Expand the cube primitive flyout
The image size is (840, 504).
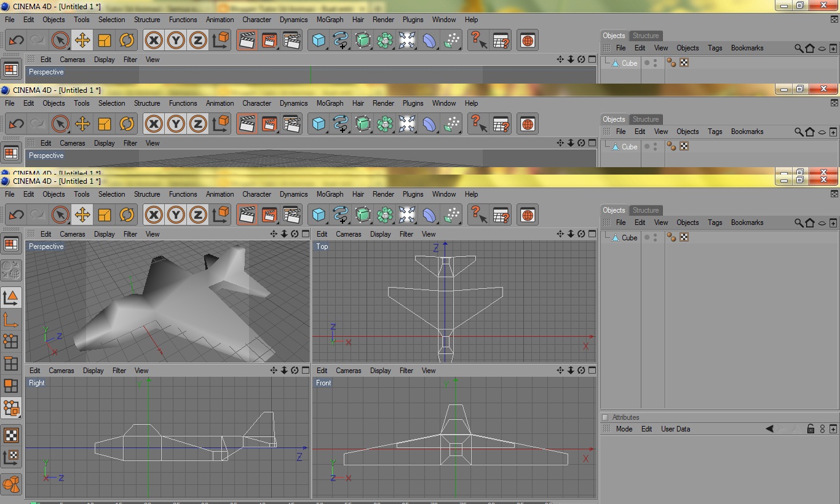[326, 224]
